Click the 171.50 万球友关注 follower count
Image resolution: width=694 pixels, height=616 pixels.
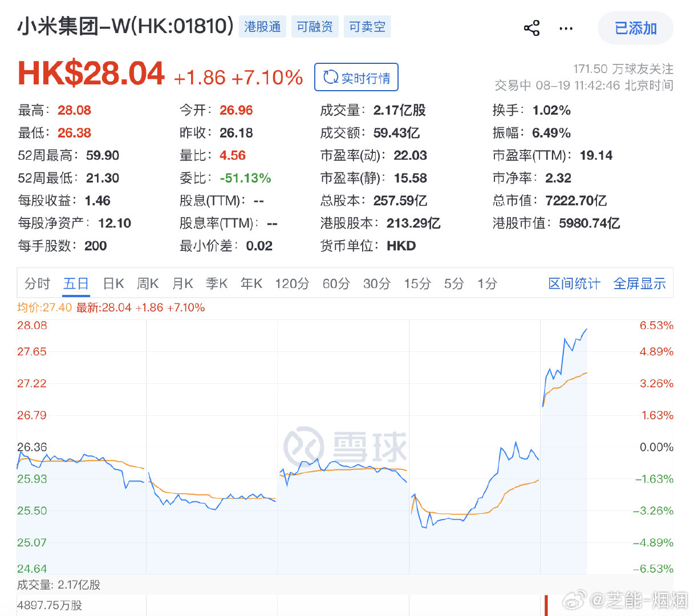pyautogui.click(x=623, y=69)
